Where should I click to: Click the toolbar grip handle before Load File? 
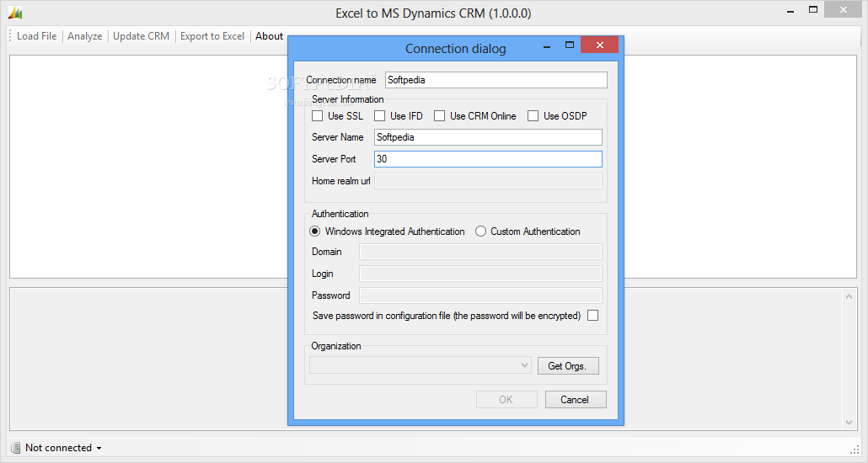point(10,36)
